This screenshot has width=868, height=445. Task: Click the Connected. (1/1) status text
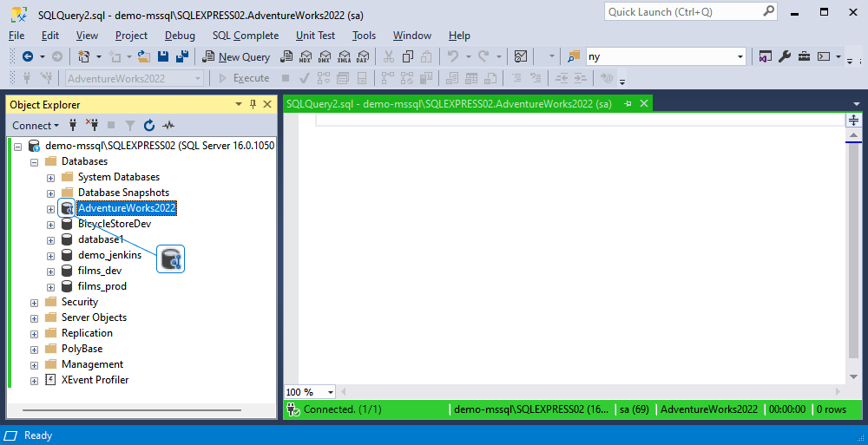point(342,409)
